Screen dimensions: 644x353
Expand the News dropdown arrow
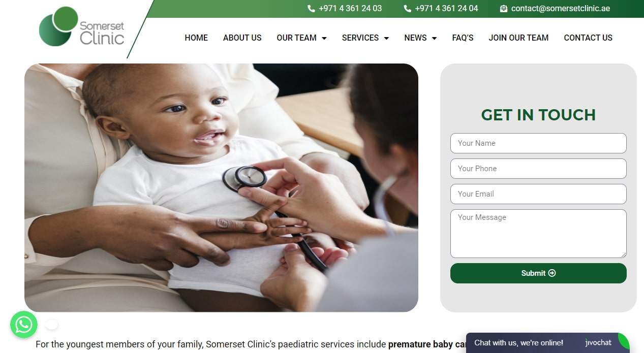coord(434,38)
